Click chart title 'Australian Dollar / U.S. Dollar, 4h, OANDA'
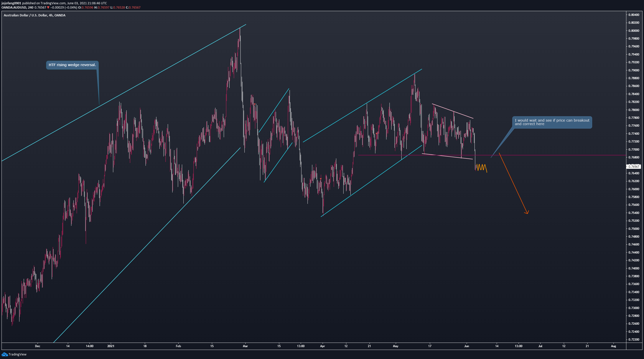 pos(35,15)
